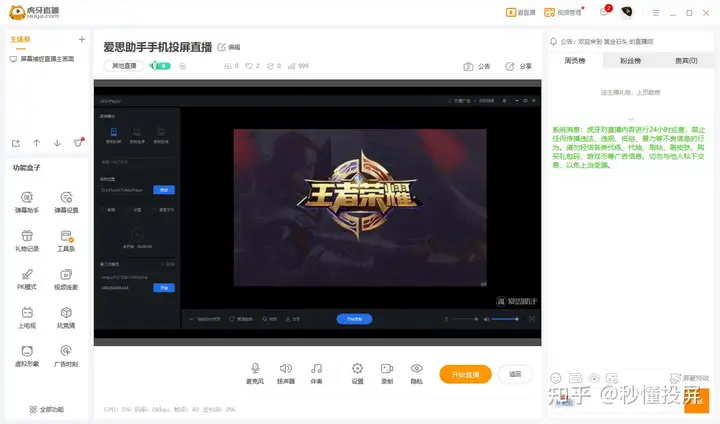Switch to the 主场景 tab

coord(20,40)
